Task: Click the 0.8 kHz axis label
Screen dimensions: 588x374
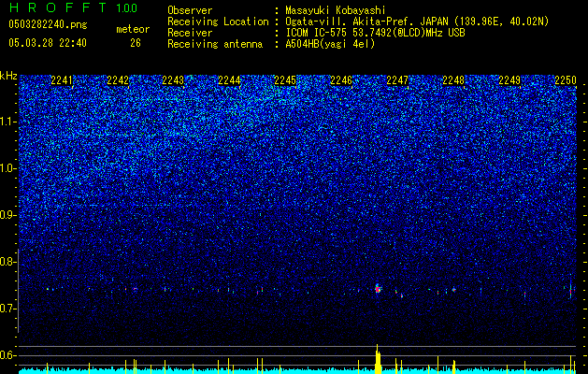Action: pyautogui.click(x=8, y=262)
